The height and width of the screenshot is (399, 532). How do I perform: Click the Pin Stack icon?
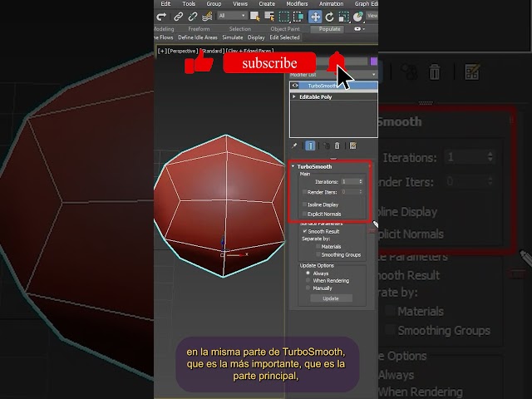[x=294, y=145]
